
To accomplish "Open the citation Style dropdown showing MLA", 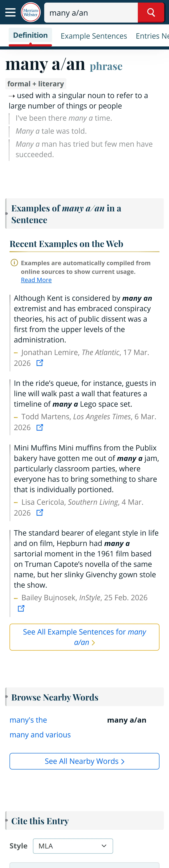I will 73,846.
